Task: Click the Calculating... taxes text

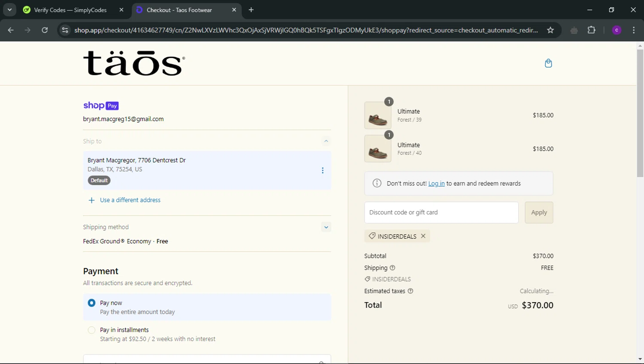Action: 537,291
